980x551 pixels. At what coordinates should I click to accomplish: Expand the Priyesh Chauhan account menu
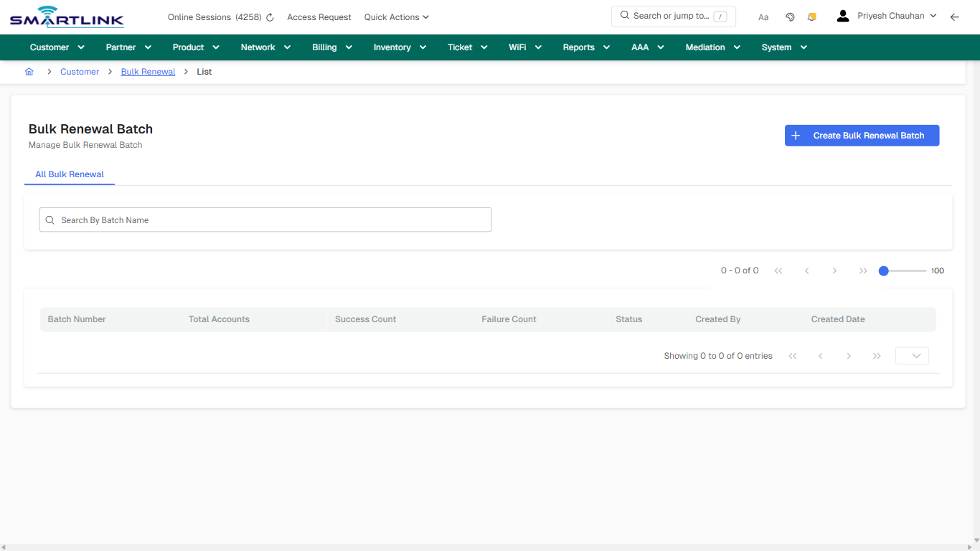933,14
